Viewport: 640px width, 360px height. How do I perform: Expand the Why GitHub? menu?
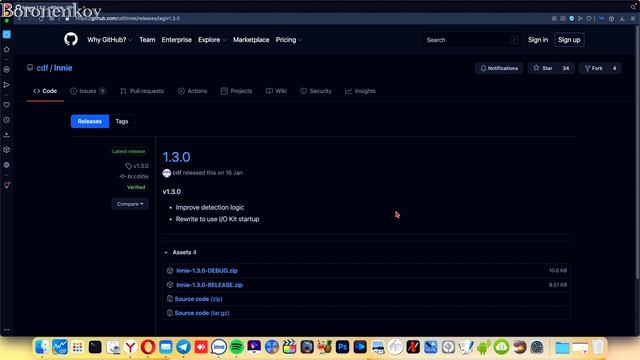[x=109, y=40]
